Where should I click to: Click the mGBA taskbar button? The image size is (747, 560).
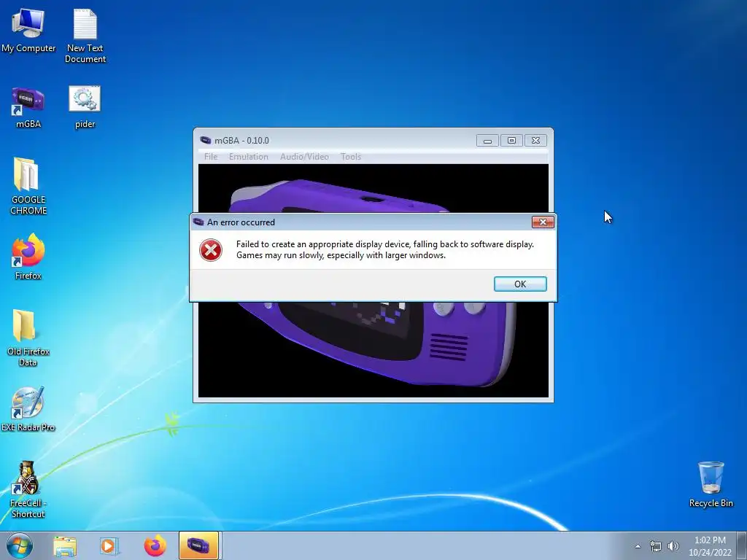coord(198,545)
